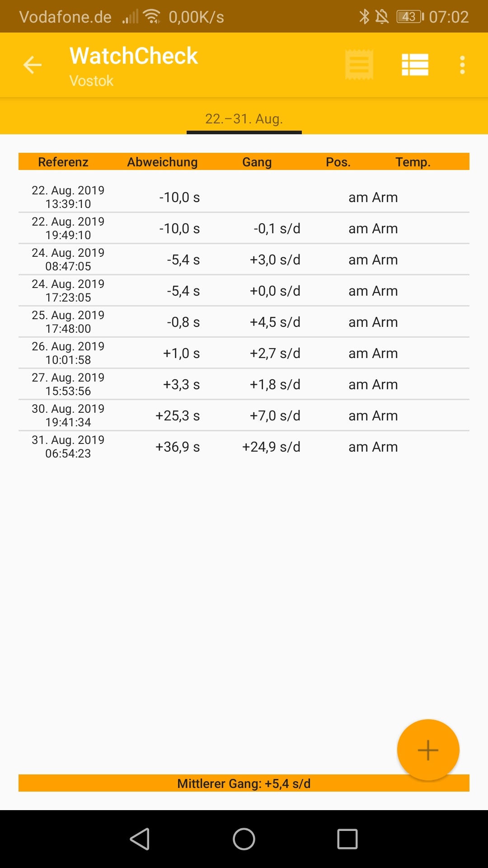Open the 30. Aug. 2019 19:41:34 entry
This screenshot has width=488, height=868.
pos(244,415)
